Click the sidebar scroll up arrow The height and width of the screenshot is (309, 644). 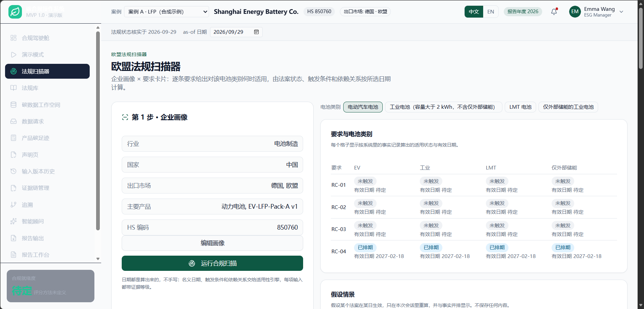click(98, 28)
